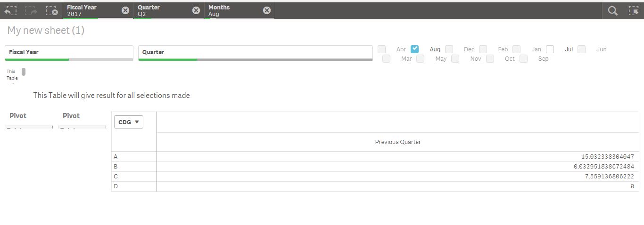The height and width of the screenshot is (225, 644).
Task: Remove the Fiscal Year 2017 selection
Action: 125,10
